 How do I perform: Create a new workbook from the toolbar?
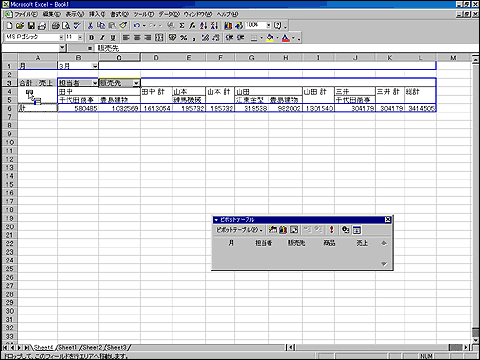(10, 26)
